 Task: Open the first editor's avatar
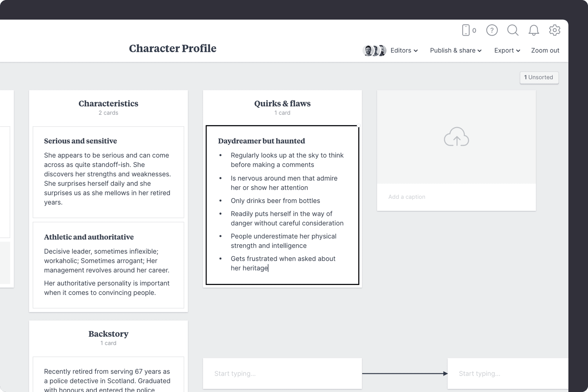368,50
